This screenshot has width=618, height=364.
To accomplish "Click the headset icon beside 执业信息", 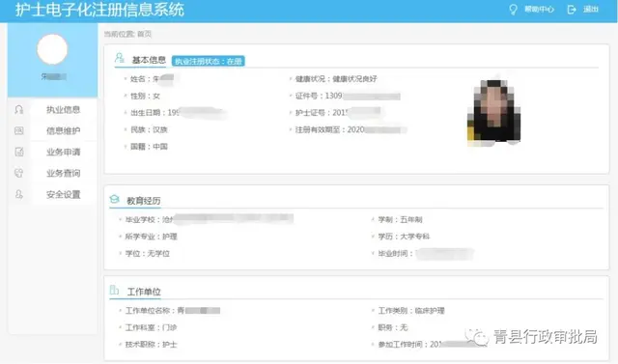I will click(19, 109).
